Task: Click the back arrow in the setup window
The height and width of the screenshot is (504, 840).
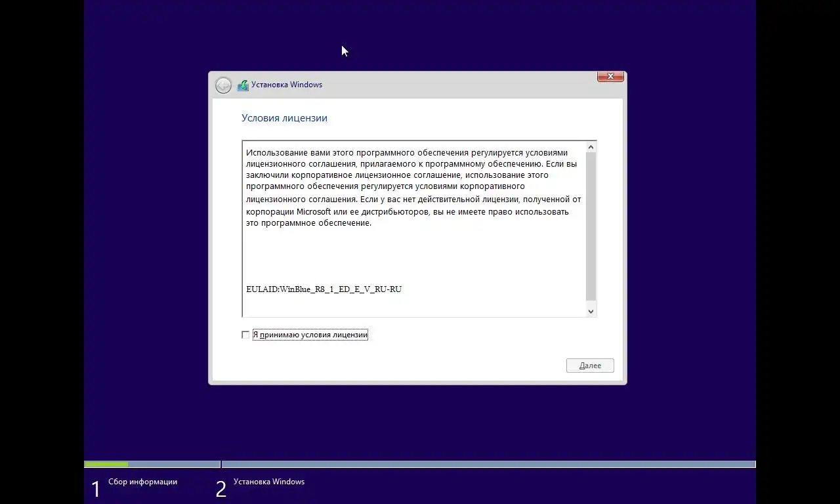Action: point(223,85)
